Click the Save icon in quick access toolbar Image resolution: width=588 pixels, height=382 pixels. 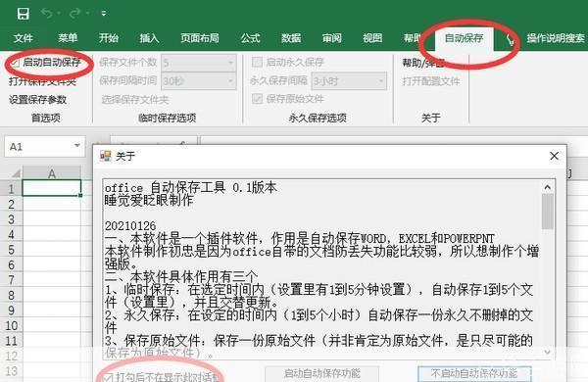click(24, 14)
